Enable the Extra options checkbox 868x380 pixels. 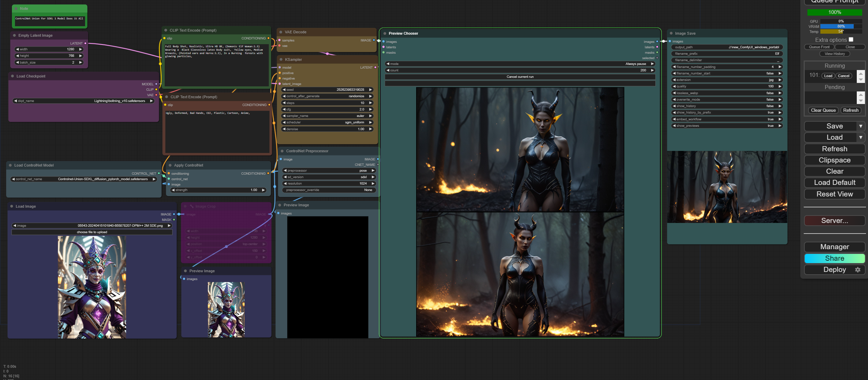[x=851, y=40]
